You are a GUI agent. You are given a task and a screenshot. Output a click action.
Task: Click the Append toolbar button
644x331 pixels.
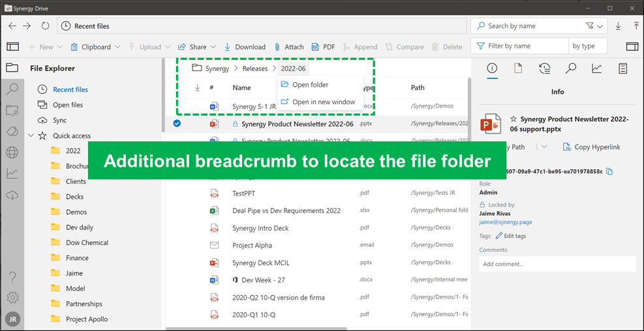(x=360, y=47)
